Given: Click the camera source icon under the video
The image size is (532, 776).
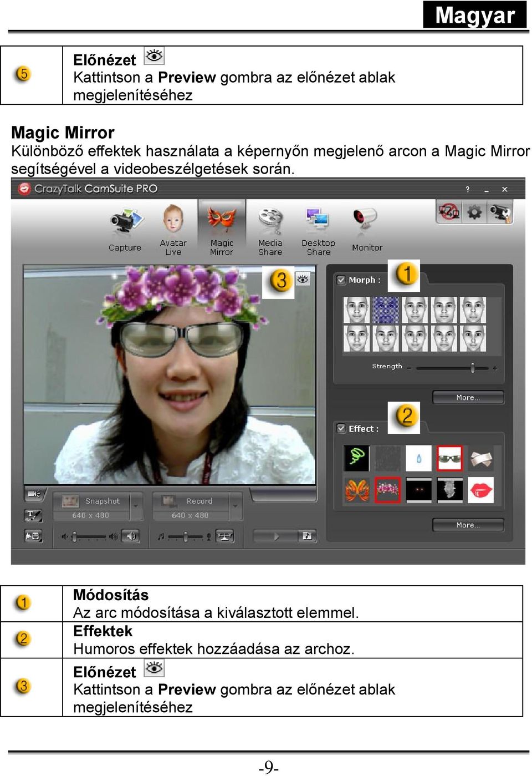Looking at the screenshot, I should tap(34, 494).
